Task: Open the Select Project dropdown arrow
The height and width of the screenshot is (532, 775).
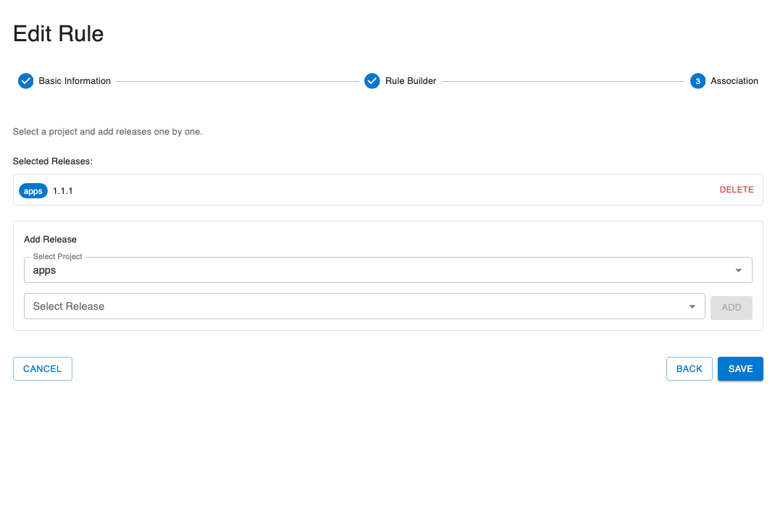Action: 739,269
